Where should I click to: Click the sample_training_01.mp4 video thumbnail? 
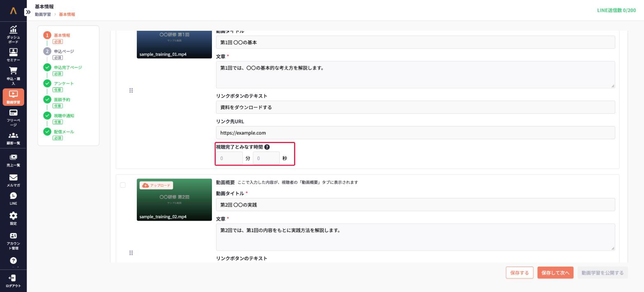pyautogui.click(x=174, y=44)
